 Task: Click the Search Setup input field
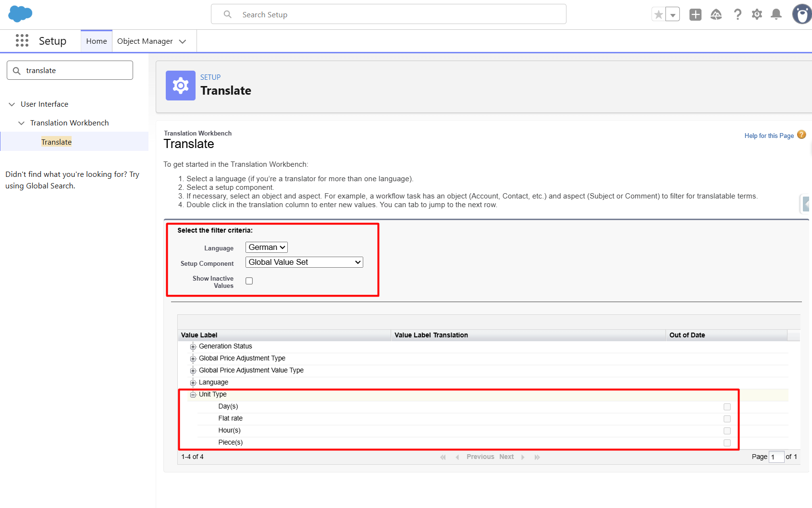[389, 14]
